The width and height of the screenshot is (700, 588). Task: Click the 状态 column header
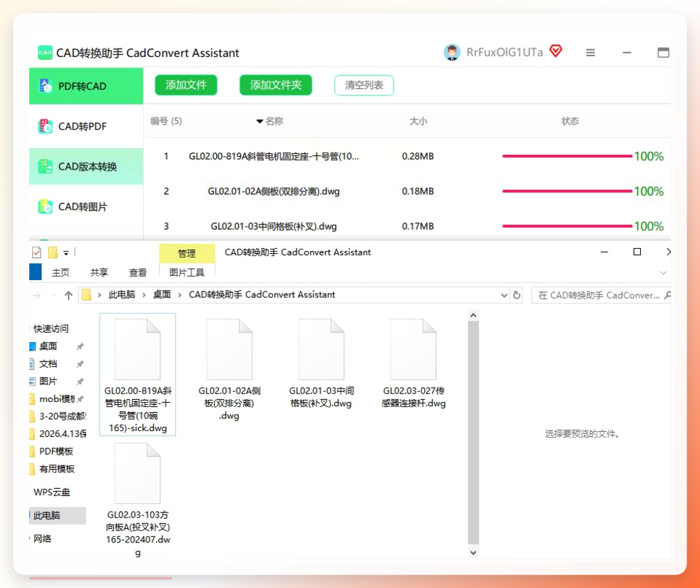tap(570, 121)
